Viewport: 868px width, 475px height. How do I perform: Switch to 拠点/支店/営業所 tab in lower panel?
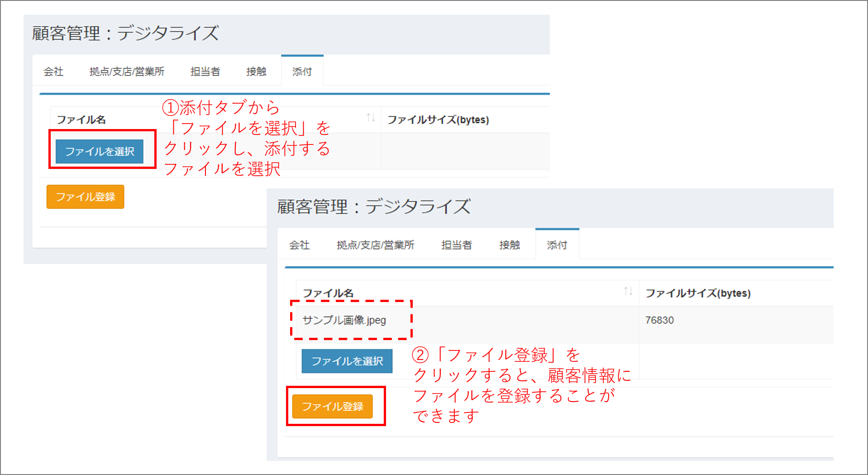375,245
